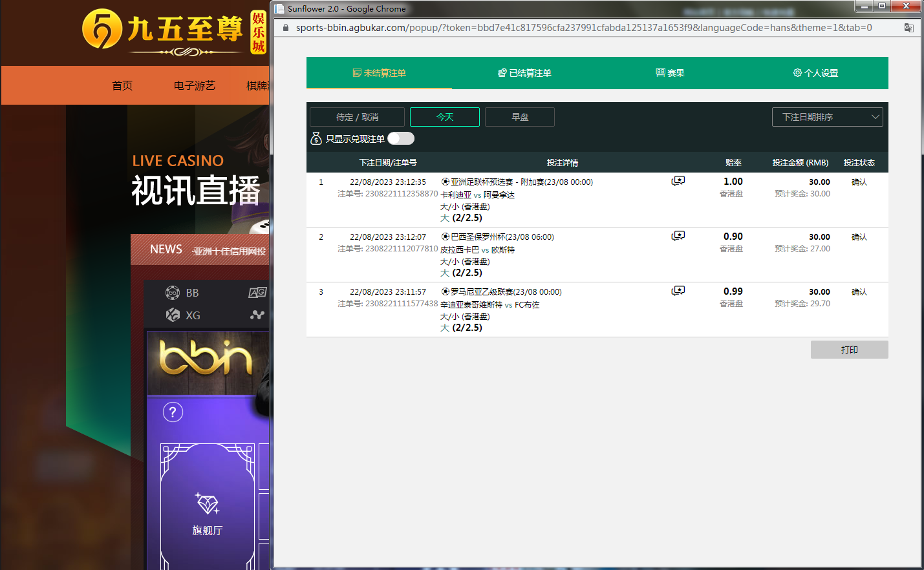Viewport: 924px width, 570px height.
Task: Select the 待定 / 取消 filter button
Action: [357, 117]
